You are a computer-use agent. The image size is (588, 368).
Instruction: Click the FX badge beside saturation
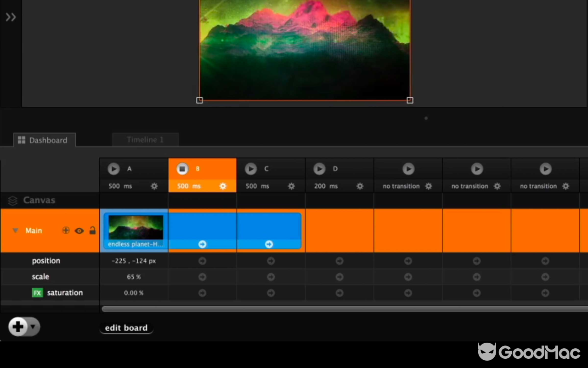(37, 293)
